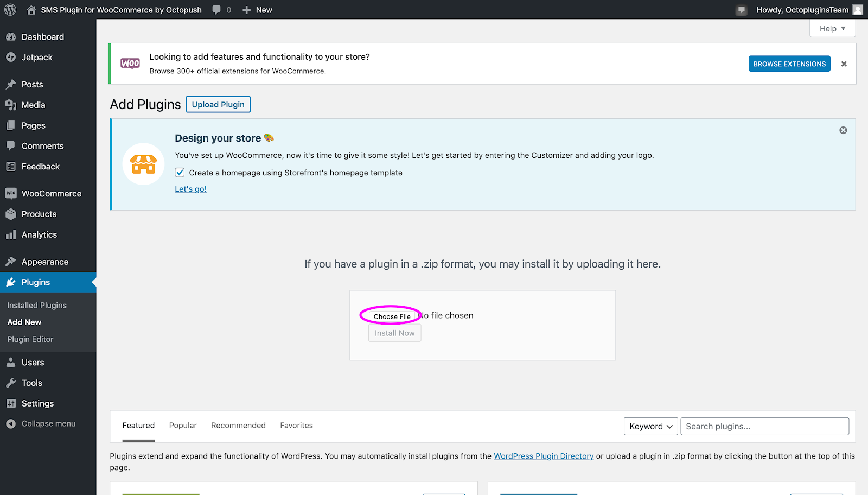This screenshot has width=868, height=495.
Task: Click the Analytics bar chart icon
Action: coord(11,234)
